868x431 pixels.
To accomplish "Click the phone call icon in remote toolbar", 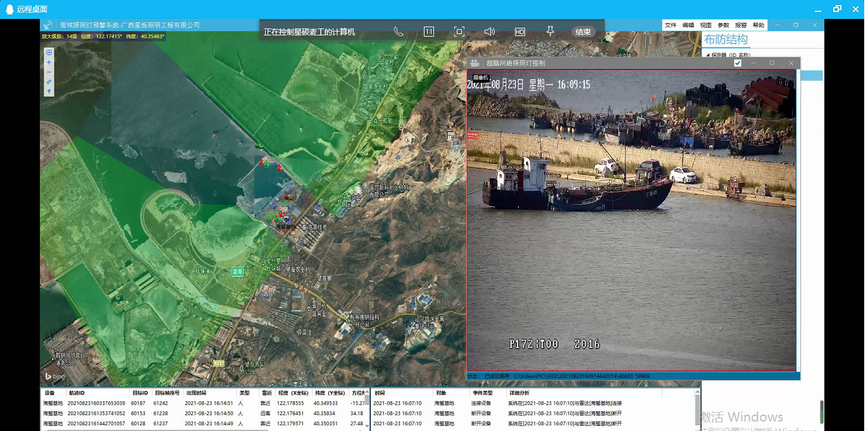I will 398,32.
